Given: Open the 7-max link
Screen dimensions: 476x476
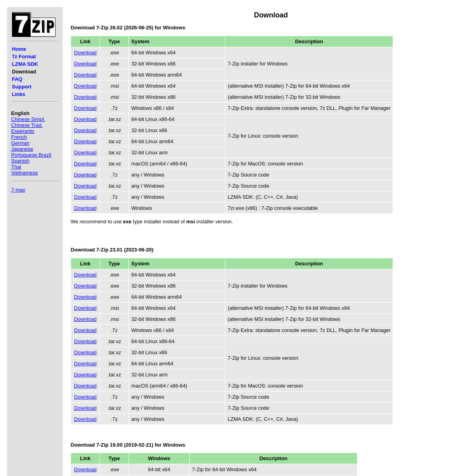Looking at the screenshot, I should pos(18,190).
